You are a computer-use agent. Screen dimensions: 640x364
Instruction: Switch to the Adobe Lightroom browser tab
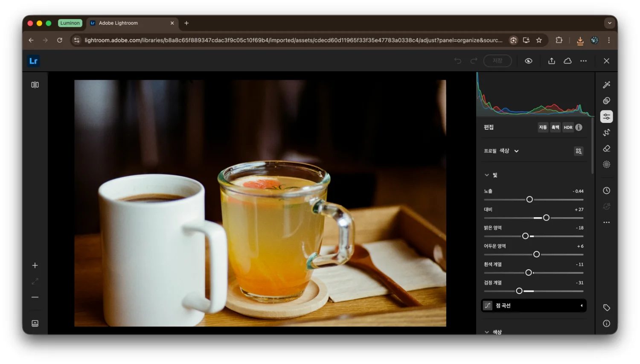[x=128, y=23]
